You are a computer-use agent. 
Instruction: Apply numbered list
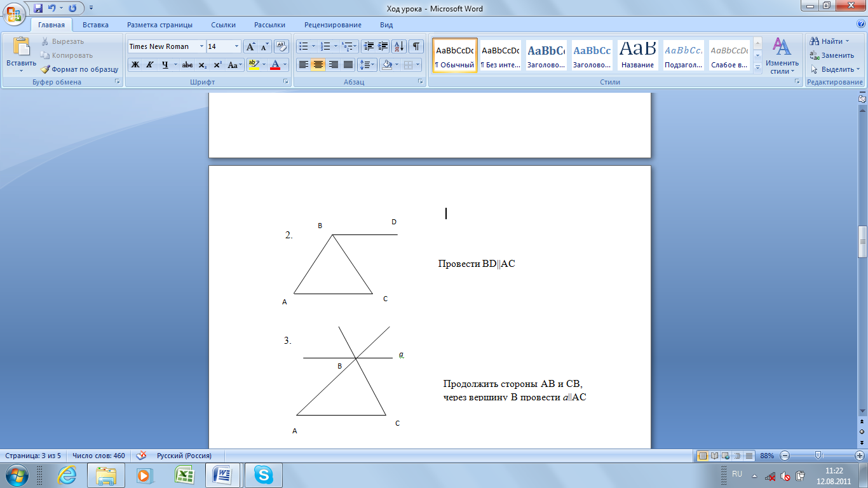325,46
